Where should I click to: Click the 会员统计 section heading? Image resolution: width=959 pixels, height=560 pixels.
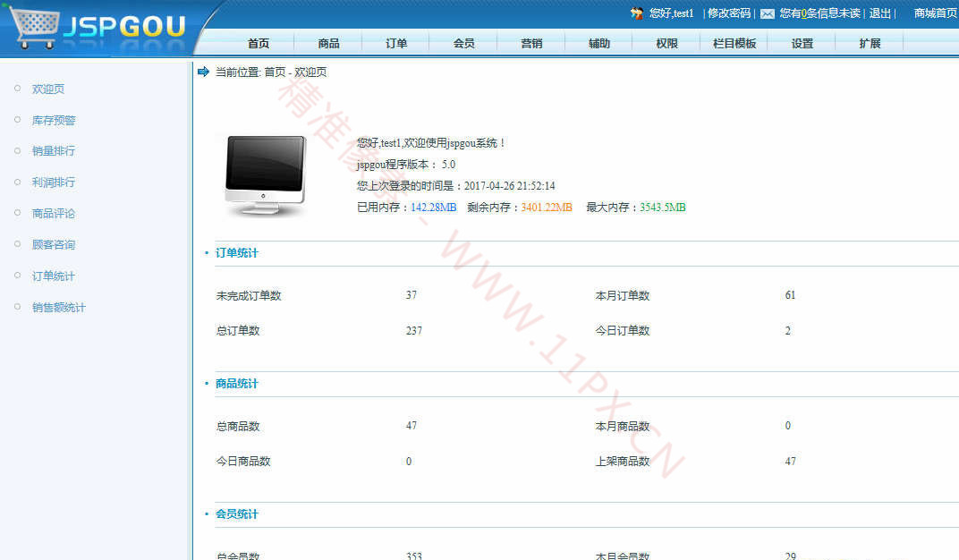click(x=237, y=514)
